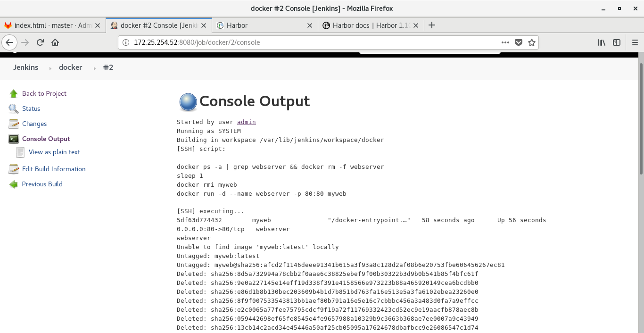
Task: Open the Changes sidebar link
Action: [x=34, y=124]
